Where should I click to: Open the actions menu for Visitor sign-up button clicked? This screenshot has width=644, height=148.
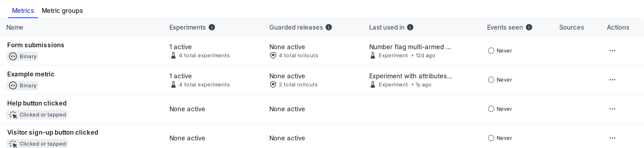(612, 138)
